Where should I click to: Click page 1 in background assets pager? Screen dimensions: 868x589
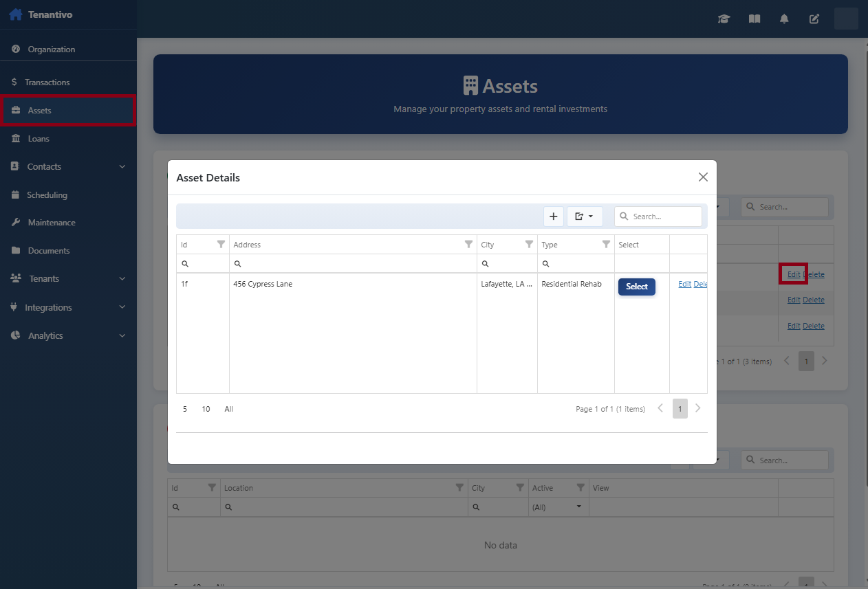pos(806,361)
